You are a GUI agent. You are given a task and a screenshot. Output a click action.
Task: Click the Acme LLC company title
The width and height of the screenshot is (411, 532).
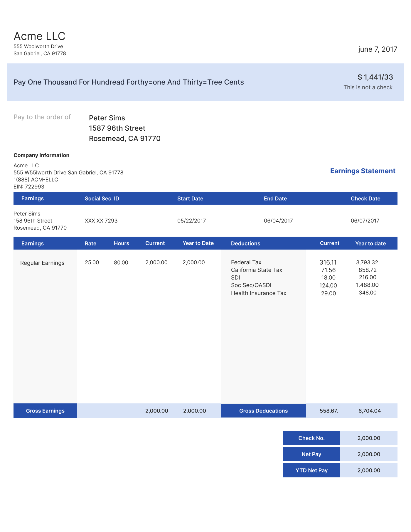pyautogui.click(x=39, y=36)
